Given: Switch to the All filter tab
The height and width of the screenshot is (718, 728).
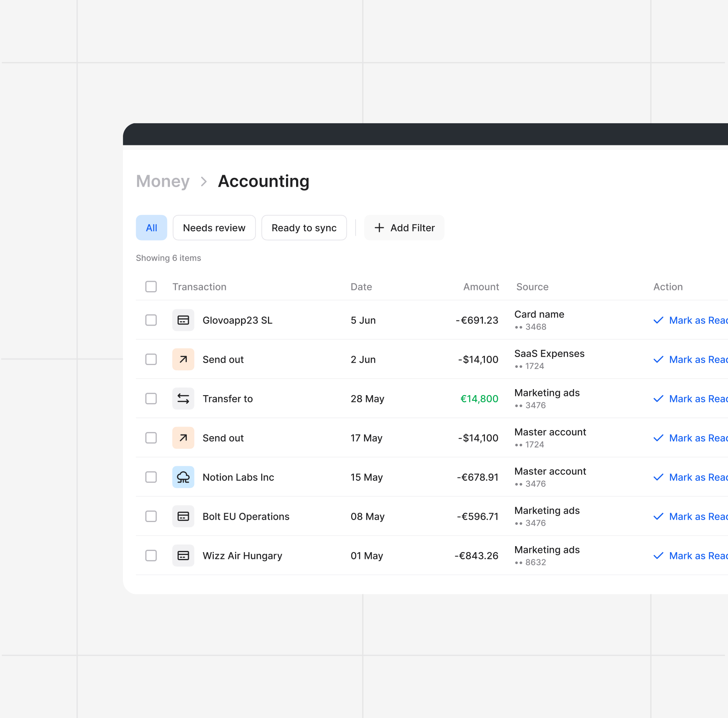Looking at the screenshot, I should (151, 228).
